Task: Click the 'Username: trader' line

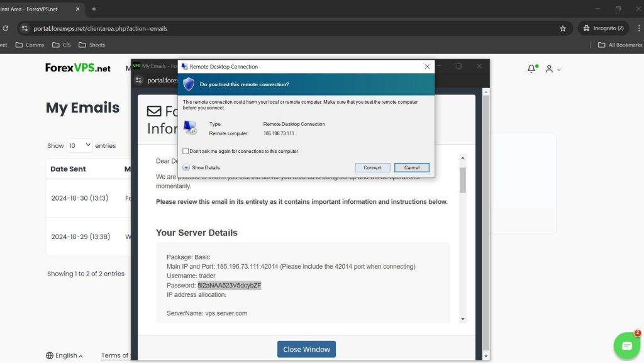Action: click(x=191, y=276)
